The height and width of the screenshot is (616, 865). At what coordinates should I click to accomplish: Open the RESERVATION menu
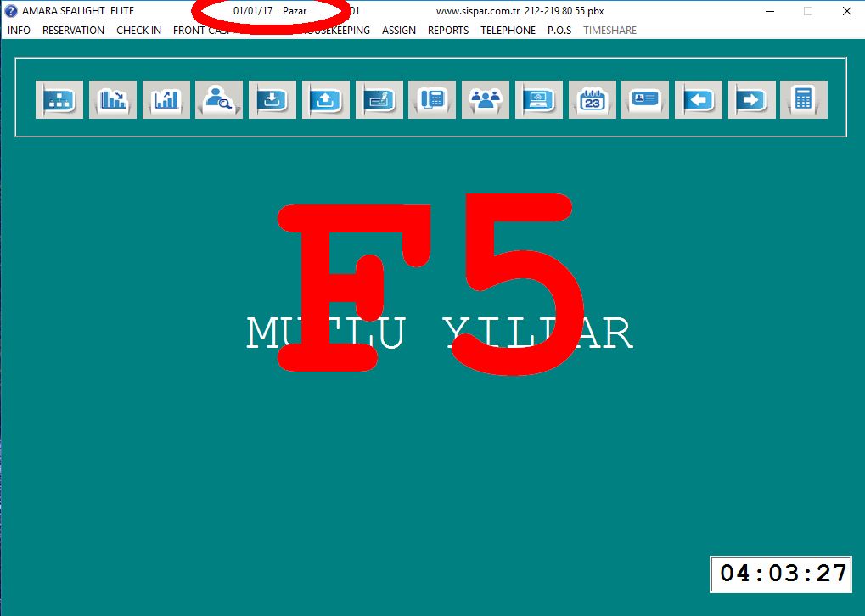(x=73, y=30)
